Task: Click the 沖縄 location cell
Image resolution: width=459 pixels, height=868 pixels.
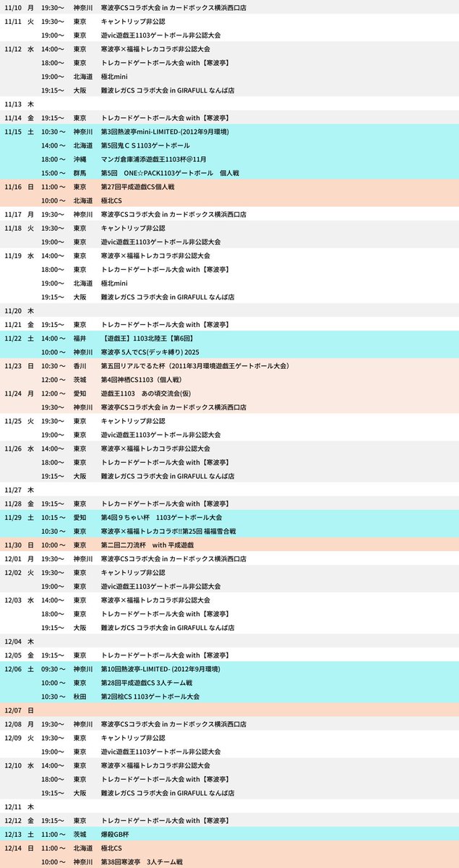Action: (80, 158)
